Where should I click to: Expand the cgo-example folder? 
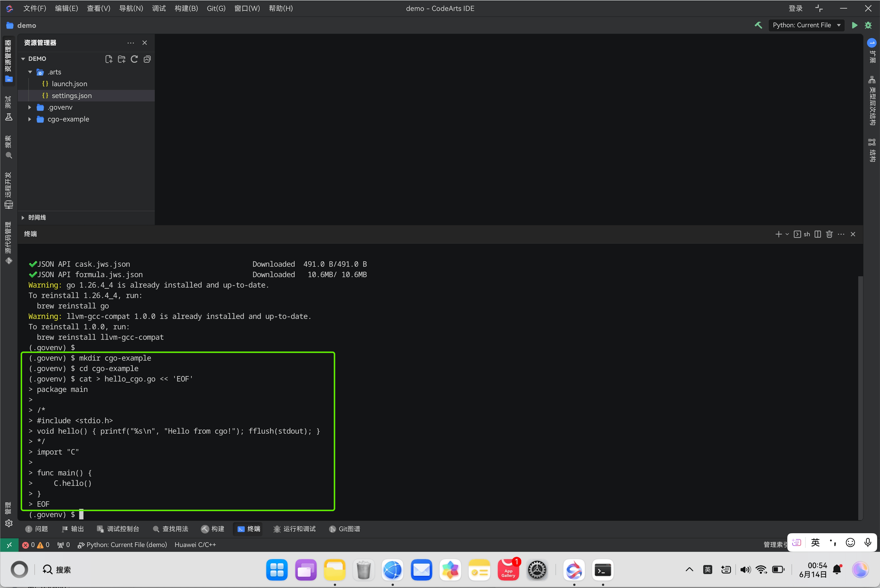30,119
